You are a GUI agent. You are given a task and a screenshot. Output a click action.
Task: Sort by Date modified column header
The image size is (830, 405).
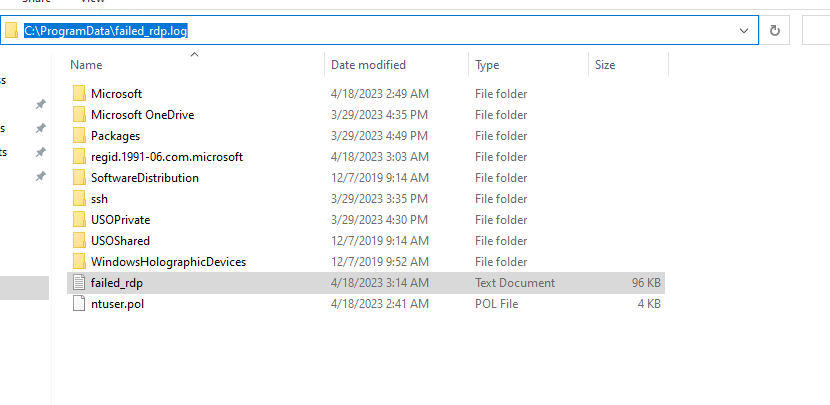(368, 65)
